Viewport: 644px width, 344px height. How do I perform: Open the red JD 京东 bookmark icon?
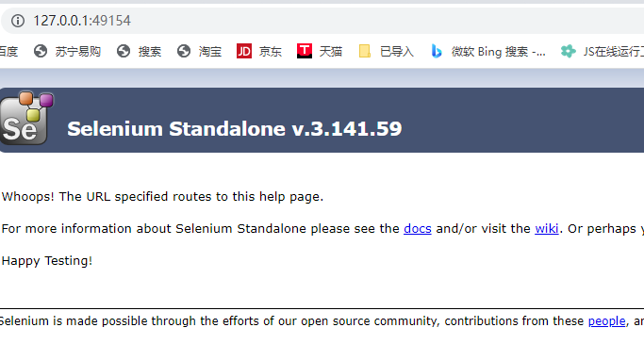point(244,51)
